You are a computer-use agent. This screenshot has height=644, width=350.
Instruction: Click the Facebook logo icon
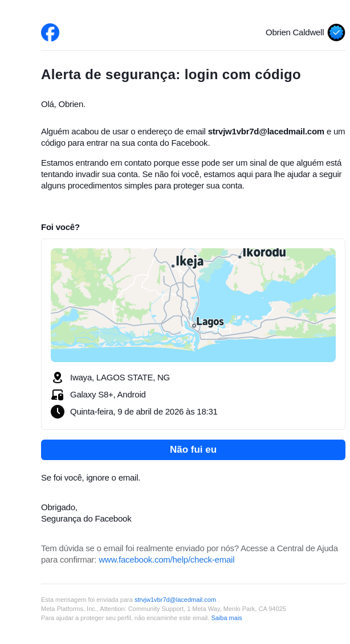click(50, 32)
